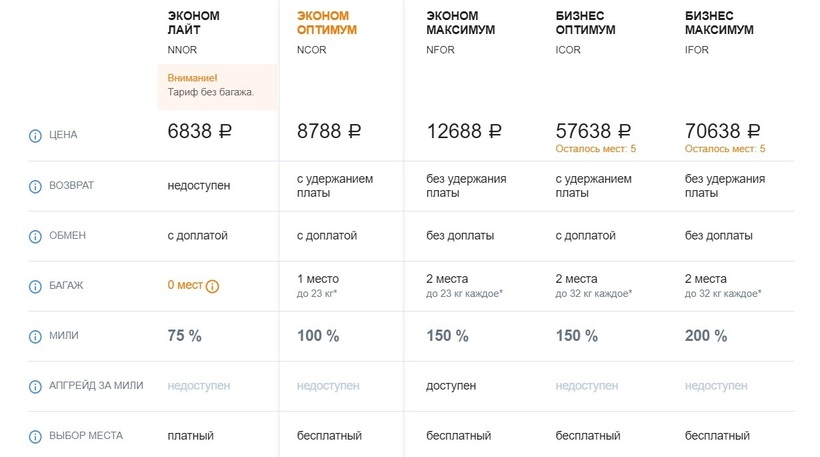Image resolution: width=820 pixels, height=457 pixels.
Task: Click доступен upgrade under ЭКОНОМ МАКСИМУМ
Action: (x=451, y=386)
